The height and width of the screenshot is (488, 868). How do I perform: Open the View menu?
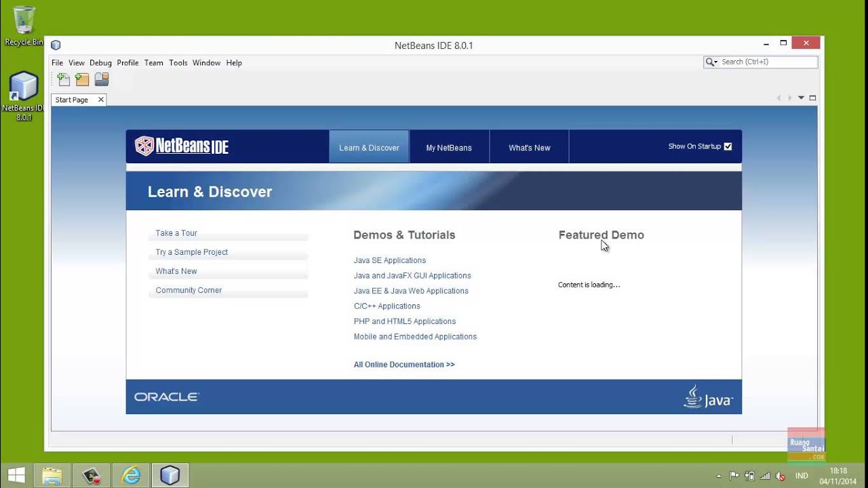77,62
